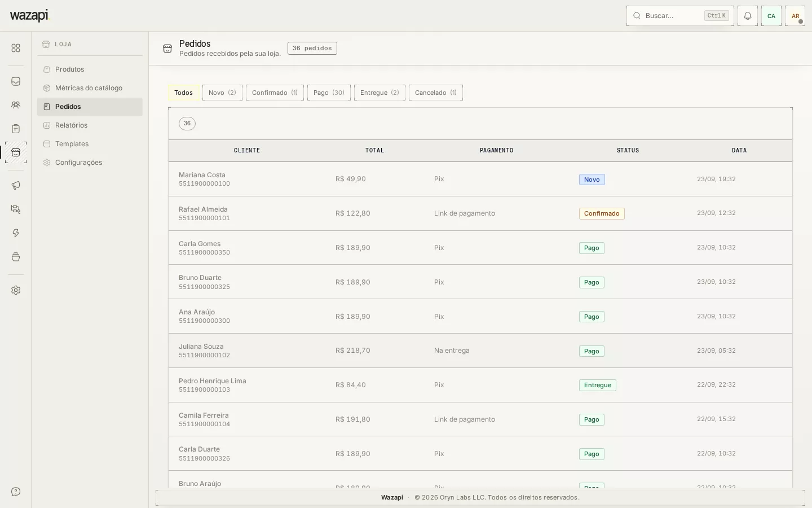Open Bruno Duarte's order
Image resolution: width=812 pixels, height=508 pixels.
[480, 282]
